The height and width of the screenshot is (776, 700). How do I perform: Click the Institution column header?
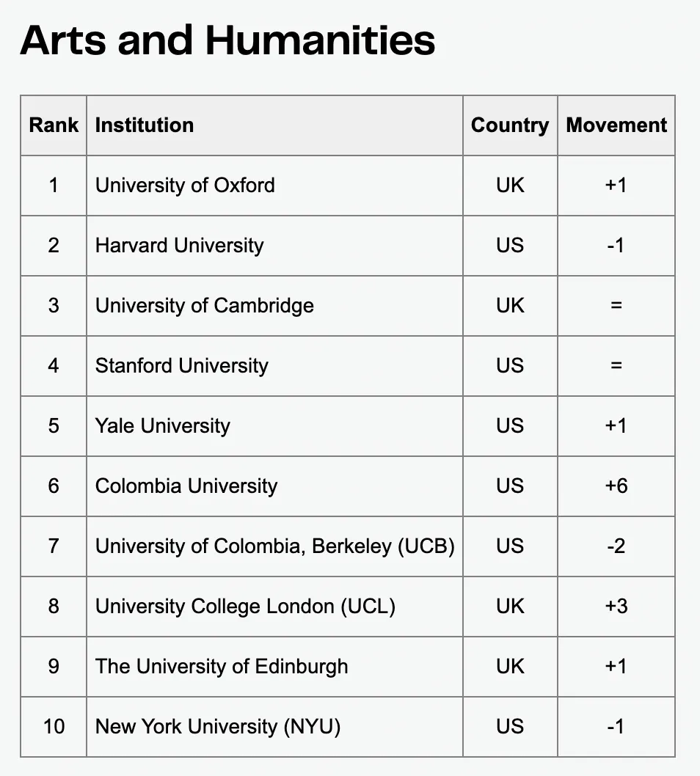click(145, 125)
